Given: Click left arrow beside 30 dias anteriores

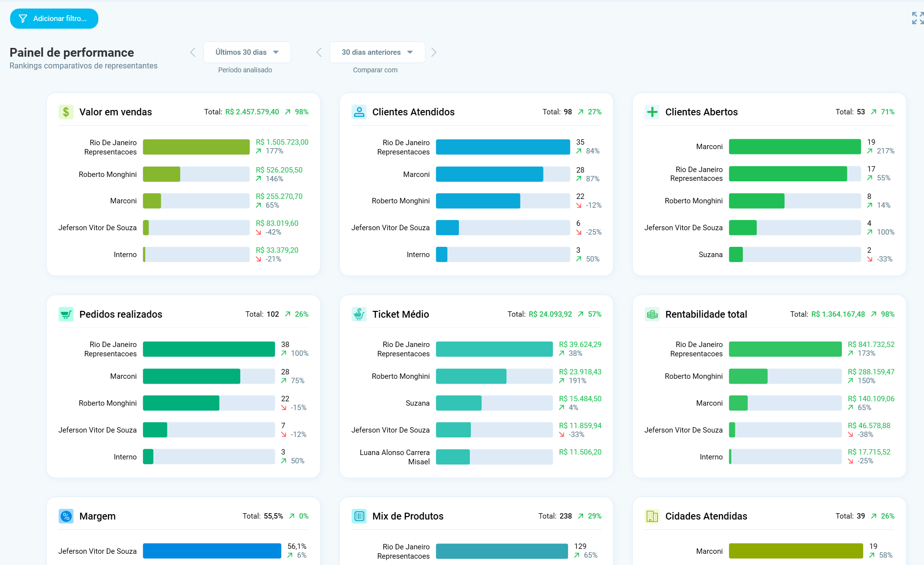Looking at the screenshot, I should coord(319,52).
